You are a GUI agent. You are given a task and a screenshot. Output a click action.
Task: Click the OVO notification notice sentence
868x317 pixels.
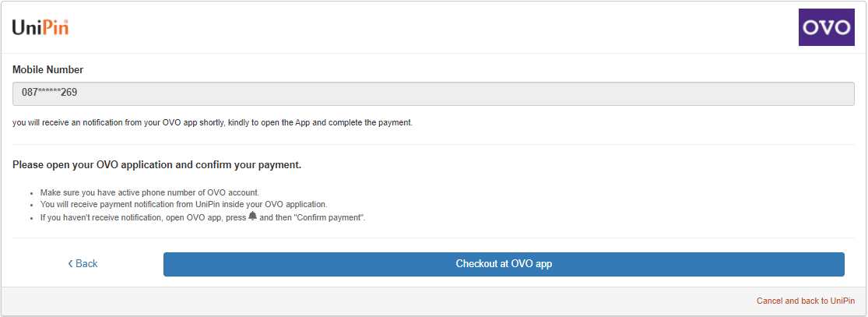click(213, 122)
